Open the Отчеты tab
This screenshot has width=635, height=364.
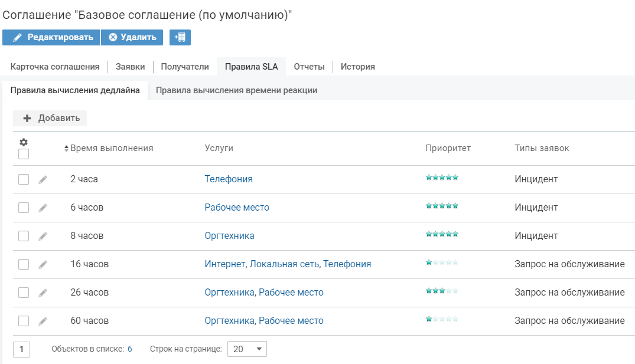310,67
